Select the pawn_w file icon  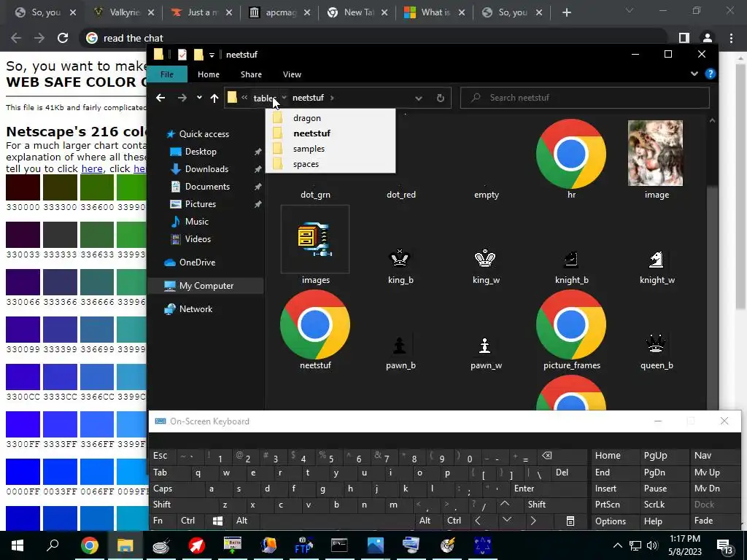click(x=485, y=345)
